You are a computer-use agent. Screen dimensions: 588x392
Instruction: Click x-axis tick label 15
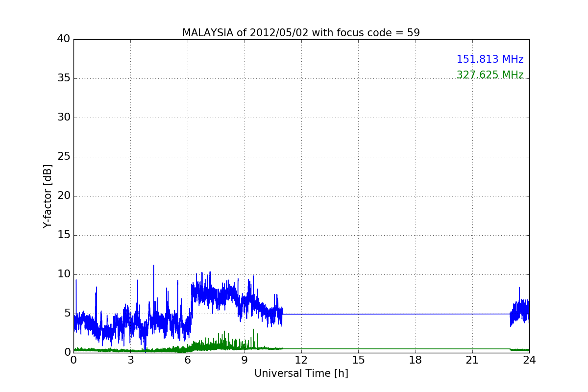click(x=358, y=360)
